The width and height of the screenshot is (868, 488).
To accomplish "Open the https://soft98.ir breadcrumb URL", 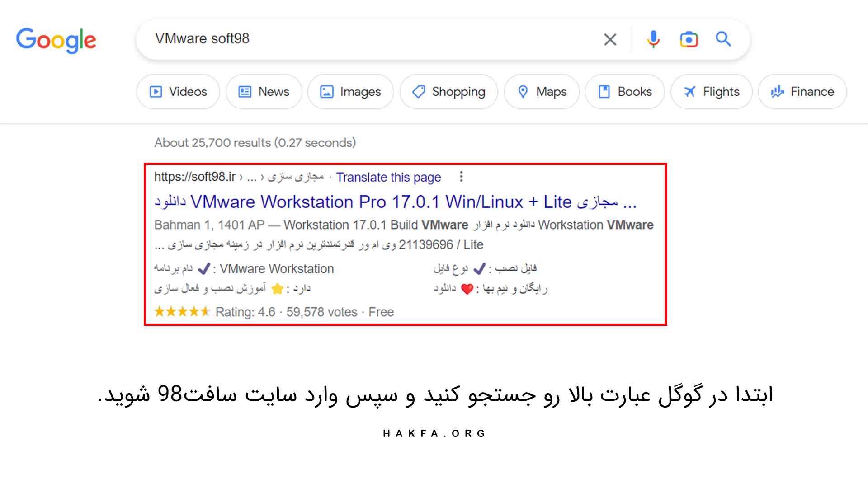I will 194,177.
